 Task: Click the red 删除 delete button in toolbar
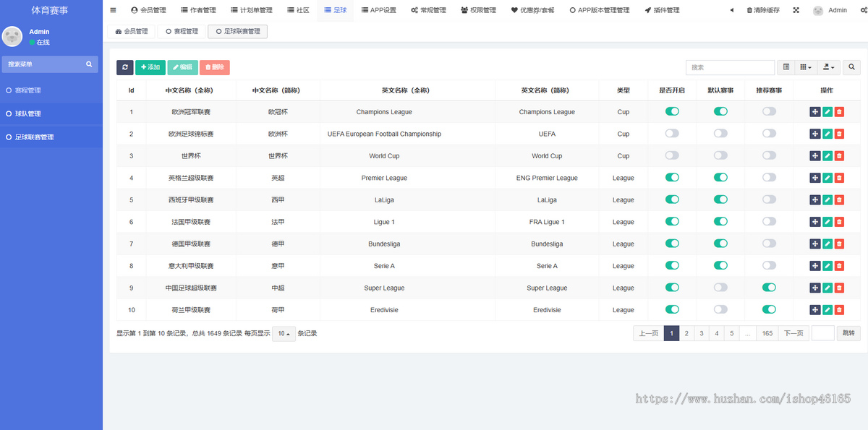215,67
